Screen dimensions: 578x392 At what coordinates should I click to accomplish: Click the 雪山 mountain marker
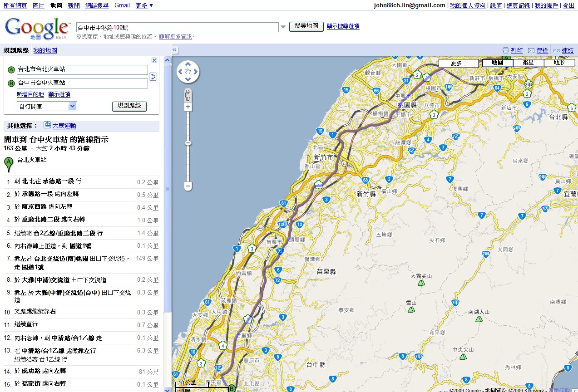click(x=411, y=309)
